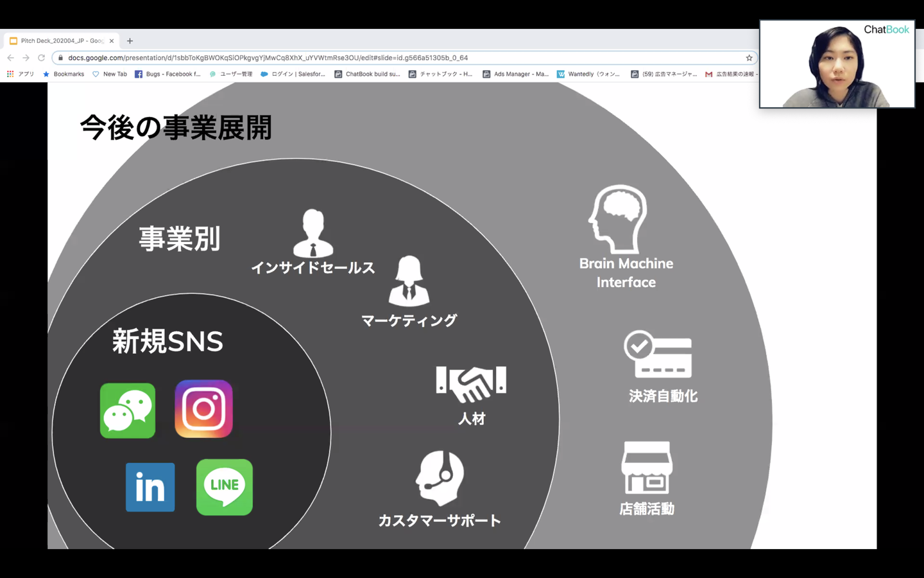Open the (59) 広告マネージャ bookmark
The image size is (924, 578).
pyautogui.click(x=663, y=74)
